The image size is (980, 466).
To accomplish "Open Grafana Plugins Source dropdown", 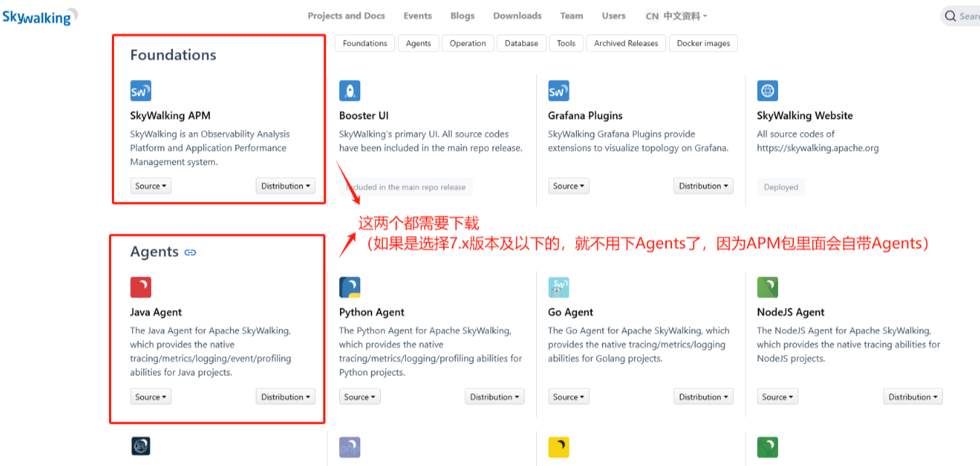I will point(569,186).
